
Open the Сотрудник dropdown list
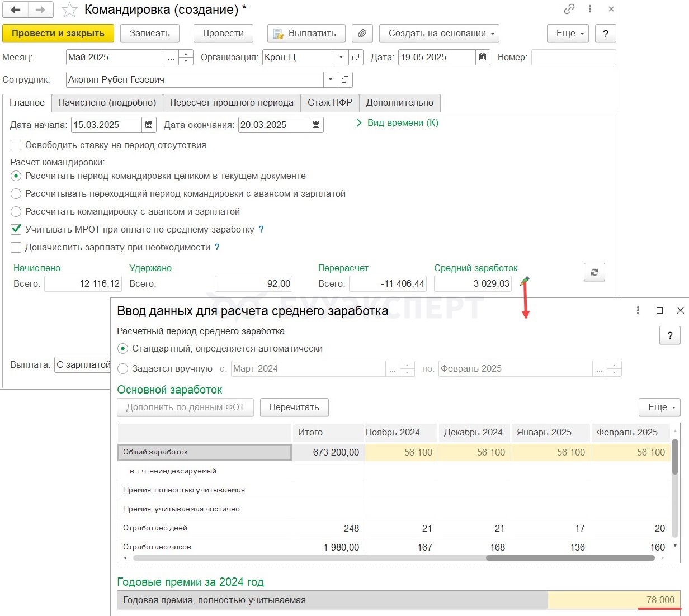(x=331, y=80)
